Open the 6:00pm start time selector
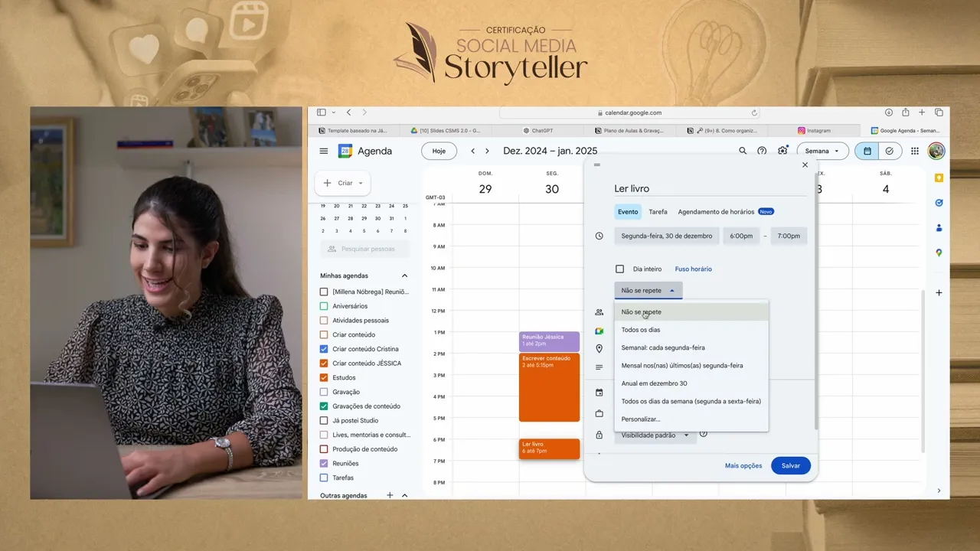The image size is (980, 551). tap(741, 236)
